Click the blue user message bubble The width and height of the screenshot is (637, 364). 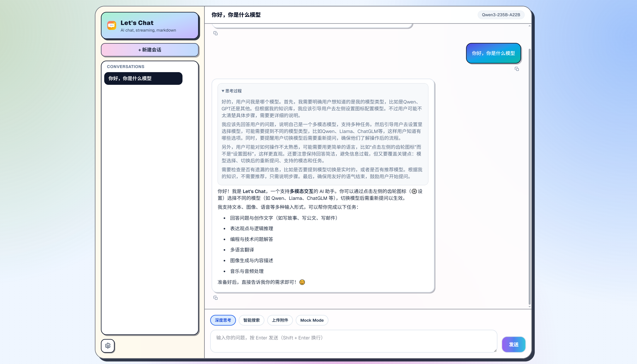493,53
